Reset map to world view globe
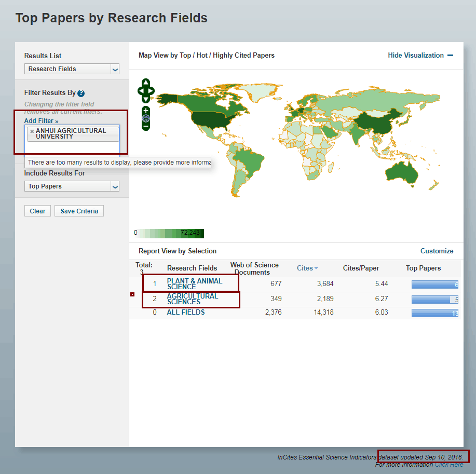Image resolution: width=476 pixels, height=474 pixels. (146, 118)
